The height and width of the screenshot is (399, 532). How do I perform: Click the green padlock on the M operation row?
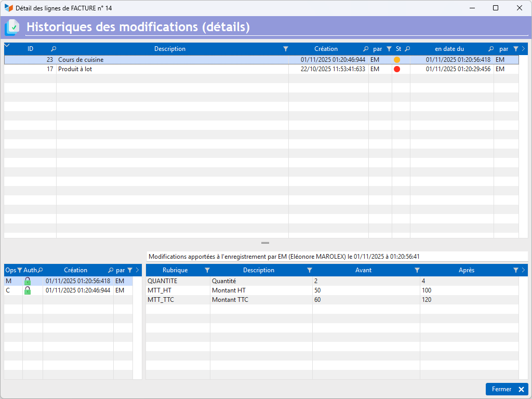(x=28, y=281)
